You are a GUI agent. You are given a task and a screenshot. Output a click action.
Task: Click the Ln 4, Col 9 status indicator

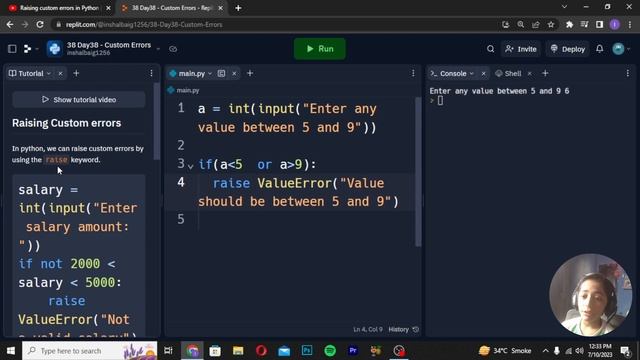click(368, 329)
